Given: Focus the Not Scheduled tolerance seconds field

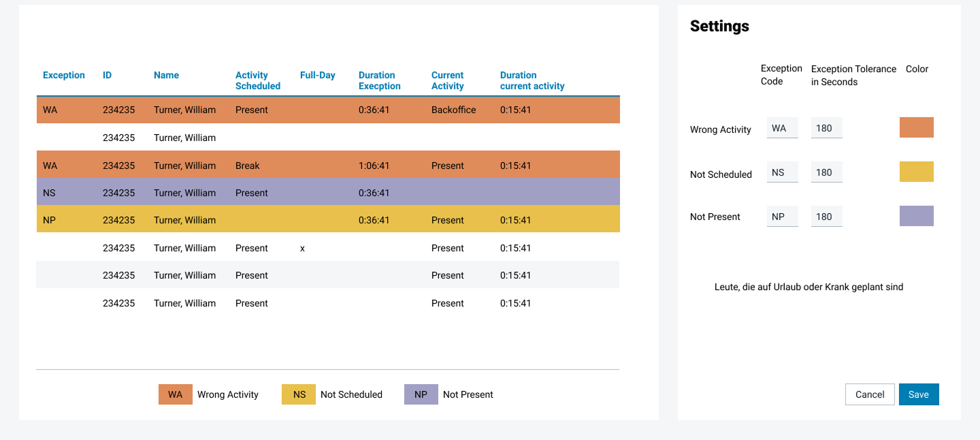Looking at the screenshot, I should 826,172.
